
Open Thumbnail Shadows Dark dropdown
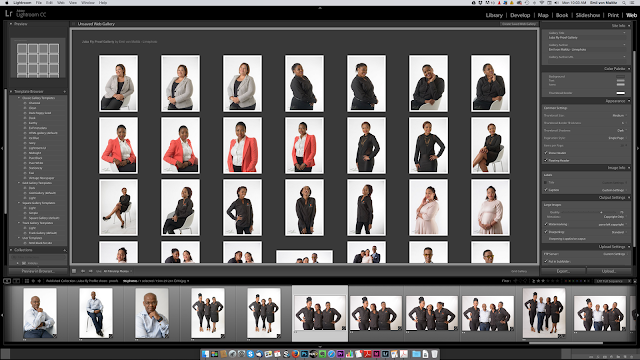pos(622,131)
